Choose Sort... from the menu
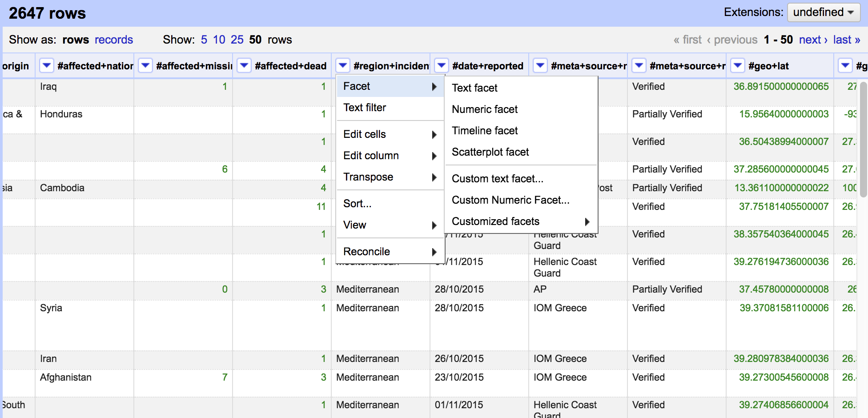The image size is (868, 418). (390, 204)
